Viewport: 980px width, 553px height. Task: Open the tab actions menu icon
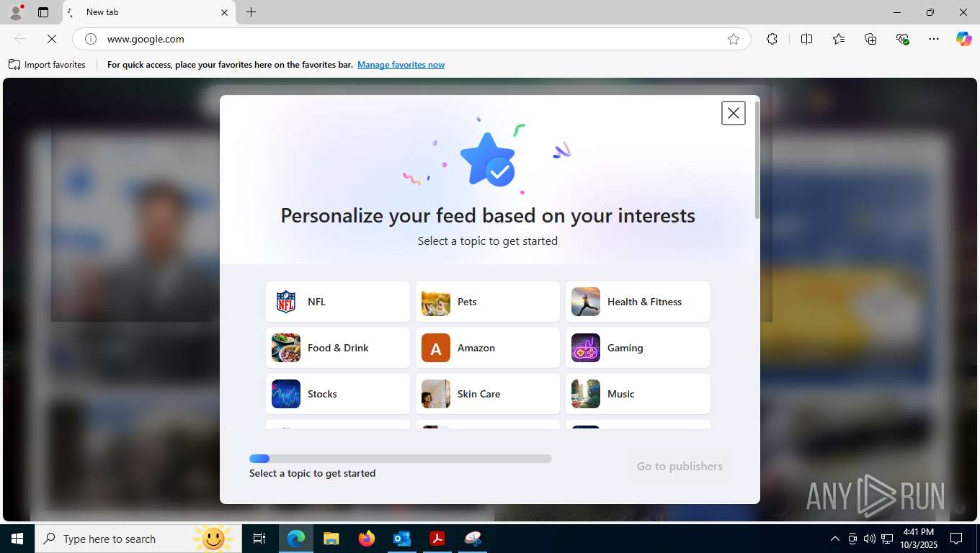pyautogui.click(x=43, y=12)
